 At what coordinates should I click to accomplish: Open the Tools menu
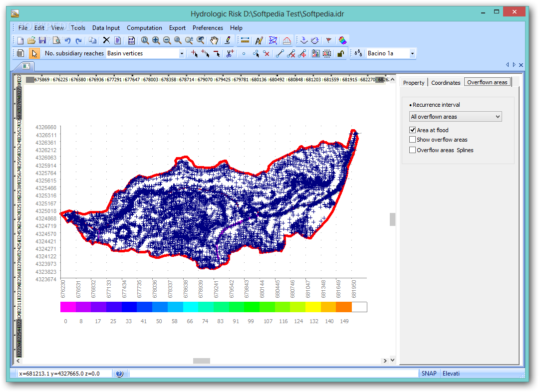pos(78,28)
